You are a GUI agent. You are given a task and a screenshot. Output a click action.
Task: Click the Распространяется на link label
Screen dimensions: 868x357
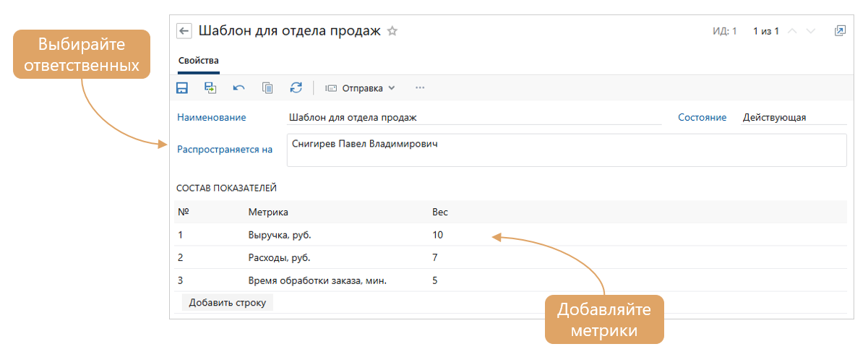(x=224, y=150)
